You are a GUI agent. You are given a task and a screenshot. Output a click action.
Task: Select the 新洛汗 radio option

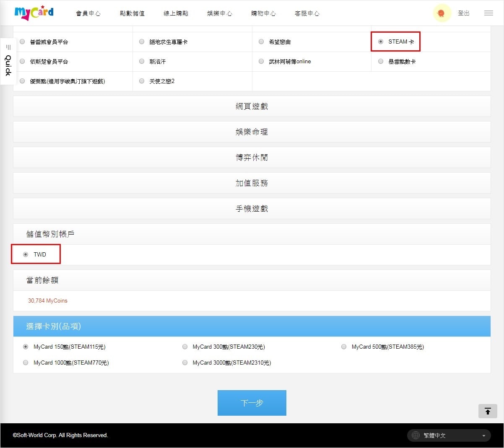142,62
